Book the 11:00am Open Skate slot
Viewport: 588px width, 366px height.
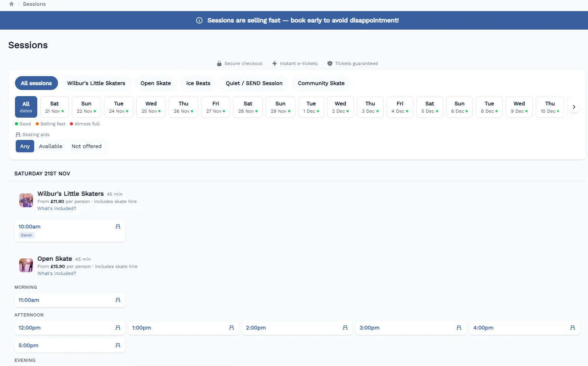70,300
